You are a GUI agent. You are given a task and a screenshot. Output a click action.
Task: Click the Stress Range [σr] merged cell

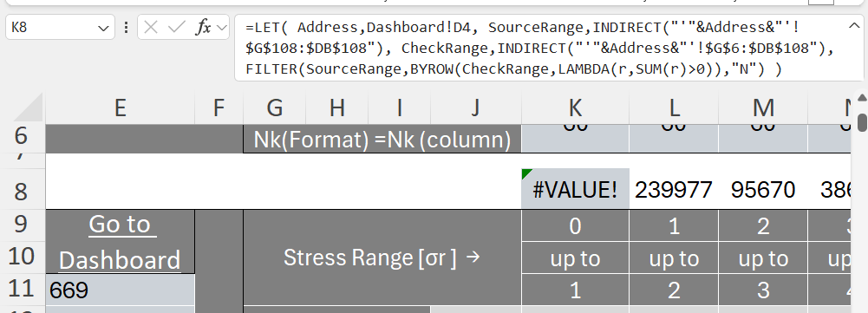pos(382,257)
